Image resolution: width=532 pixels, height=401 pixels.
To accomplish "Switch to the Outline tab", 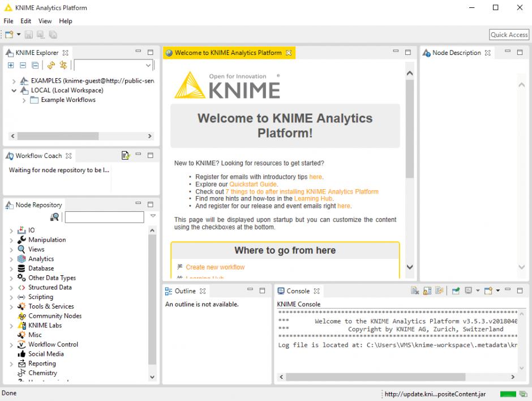I will point(185,291).
